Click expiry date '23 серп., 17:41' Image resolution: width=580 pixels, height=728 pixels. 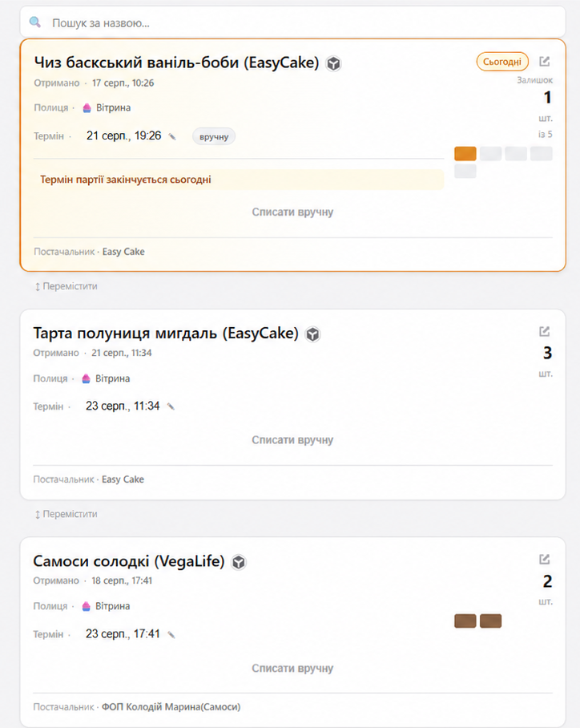(x=123, y=633)
